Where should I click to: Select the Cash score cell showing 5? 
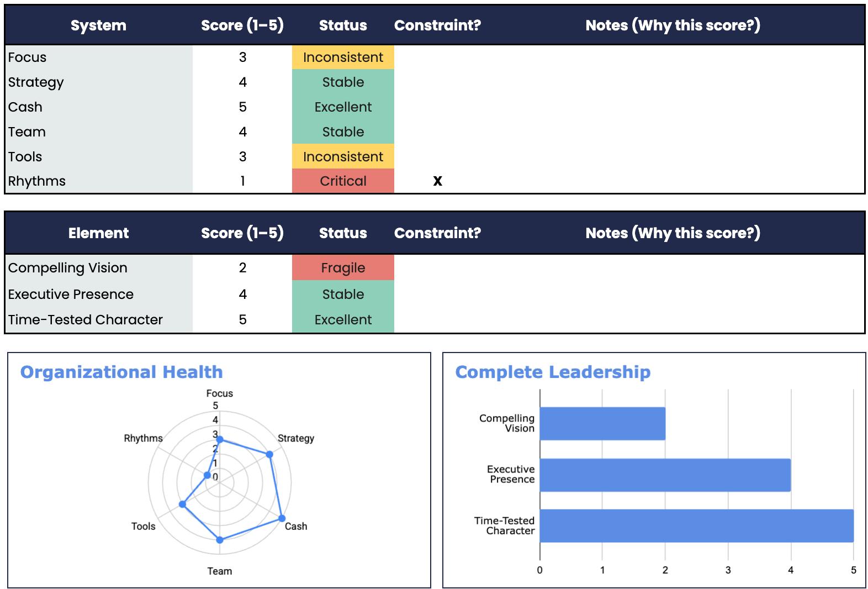[242, 107]
